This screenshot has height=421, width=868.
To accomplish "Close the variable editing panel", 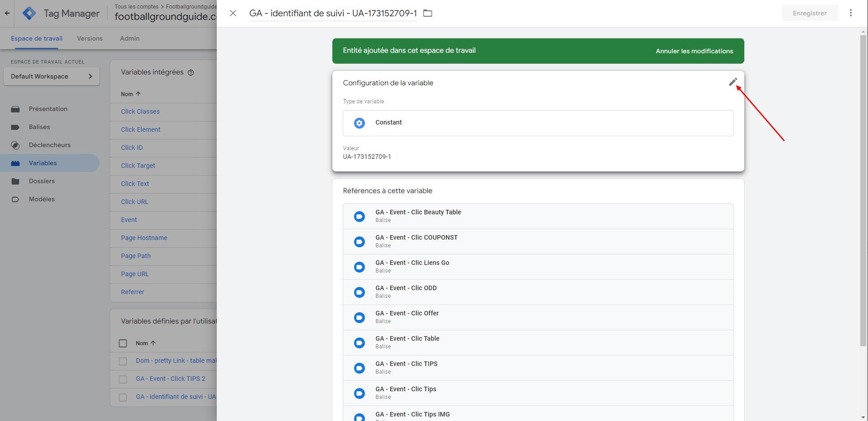I will tap(233, 13).
